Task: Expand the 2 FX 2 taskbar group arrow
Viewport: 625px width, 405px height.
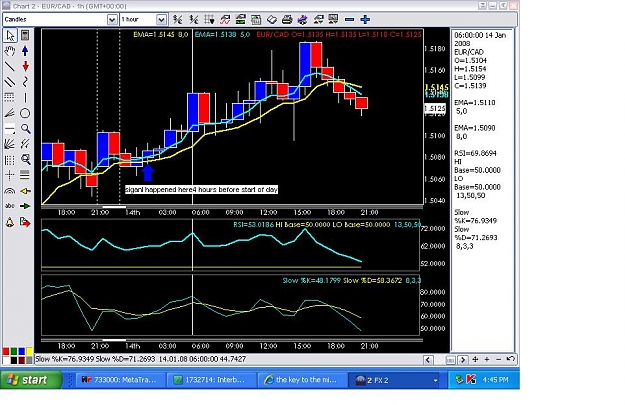Action: [x=435, y=381]
